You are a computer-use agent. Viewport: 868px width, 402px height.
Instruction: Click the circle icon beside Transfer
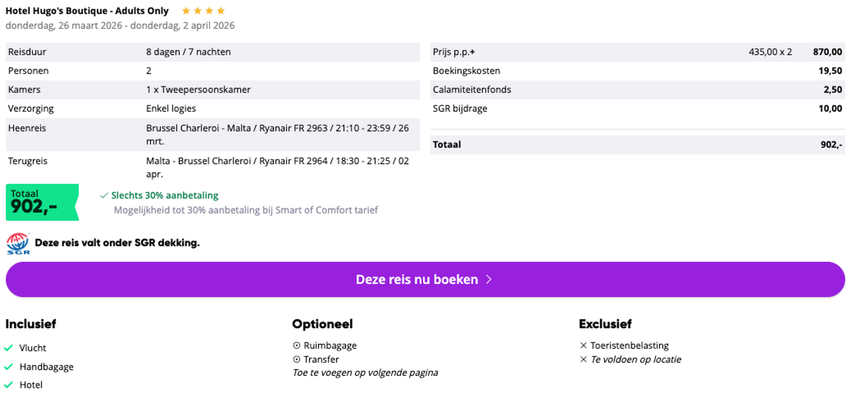297,359
